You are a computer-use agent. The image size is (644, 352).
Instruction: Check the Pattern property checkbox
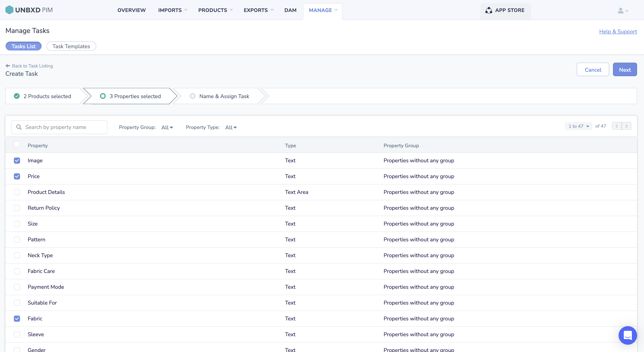(17, 239)
